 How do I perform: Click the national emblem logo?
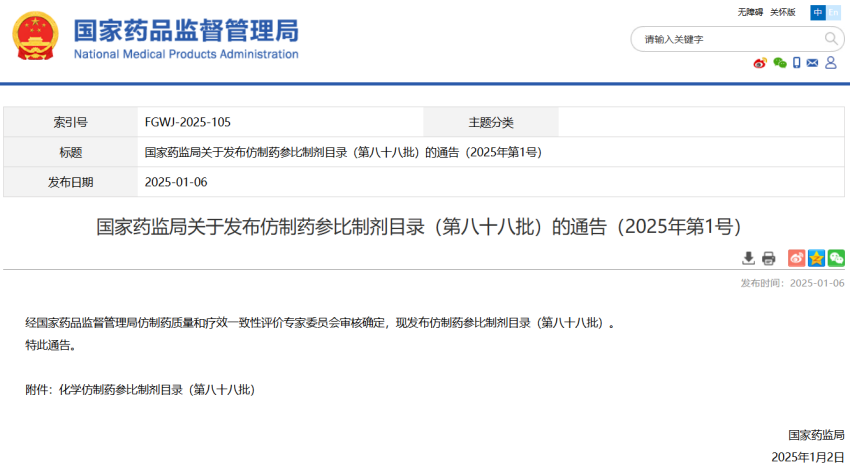[35, 36]
